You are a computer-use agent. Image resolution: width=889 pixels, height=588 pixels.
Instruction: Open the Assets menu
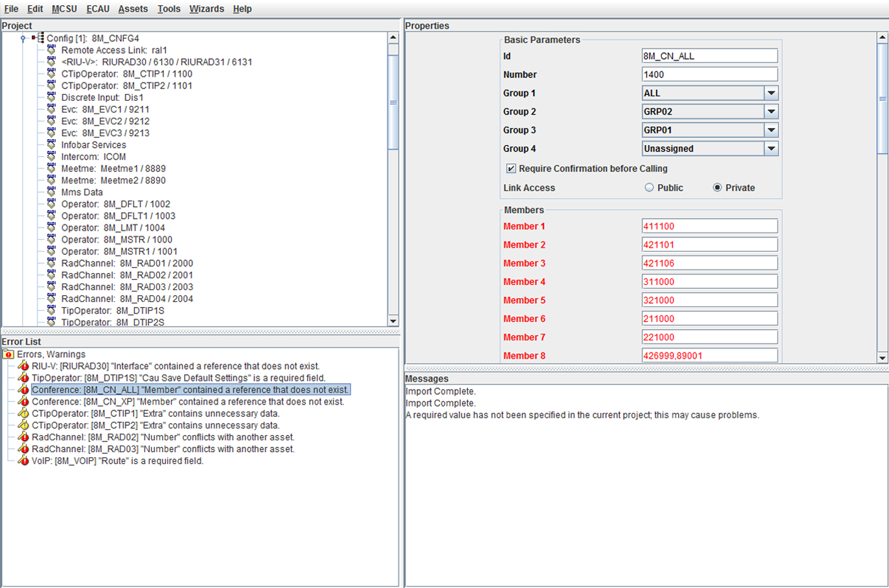133,8
